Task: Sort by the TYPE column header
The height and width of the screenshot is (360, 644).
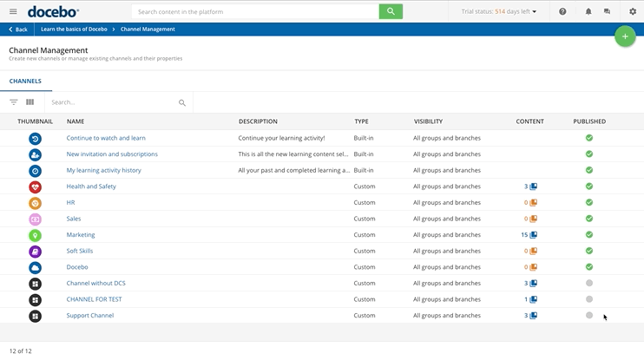Action: pos(361,121)
